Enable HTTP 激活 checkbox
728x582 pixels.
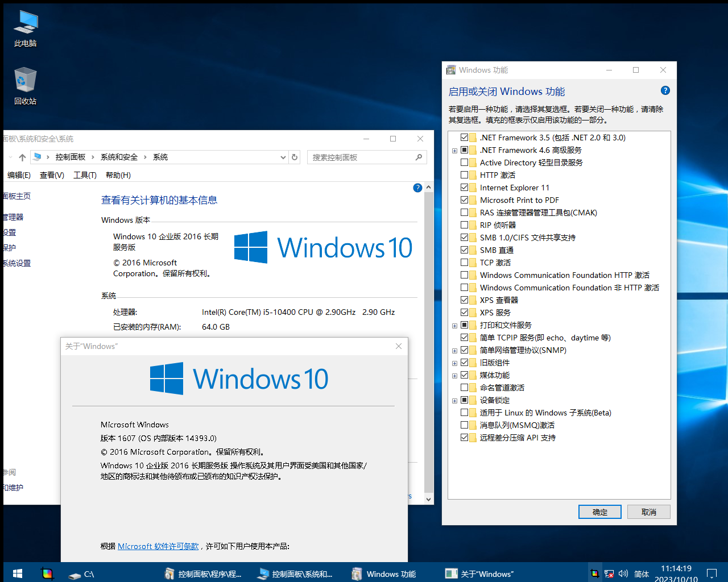pyautogui.click(x=465, y=175)
